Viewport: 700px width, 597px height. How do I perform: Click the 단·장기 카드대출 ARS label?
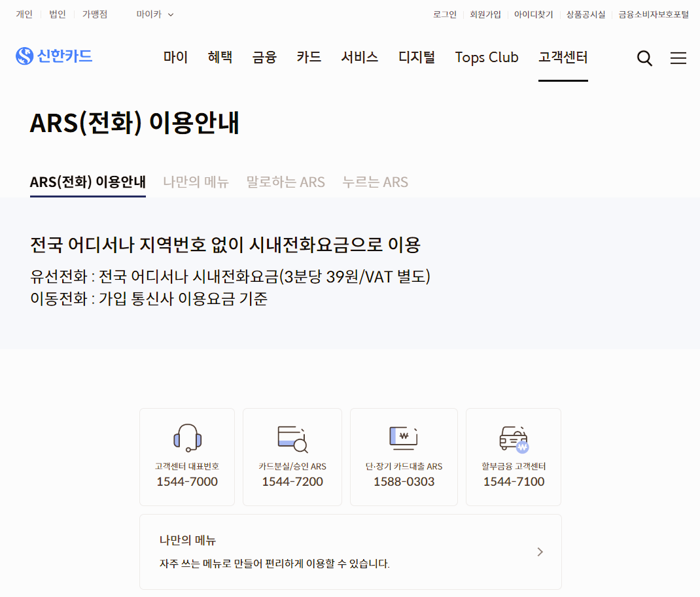pyautogui.click(x=404, y=466)
